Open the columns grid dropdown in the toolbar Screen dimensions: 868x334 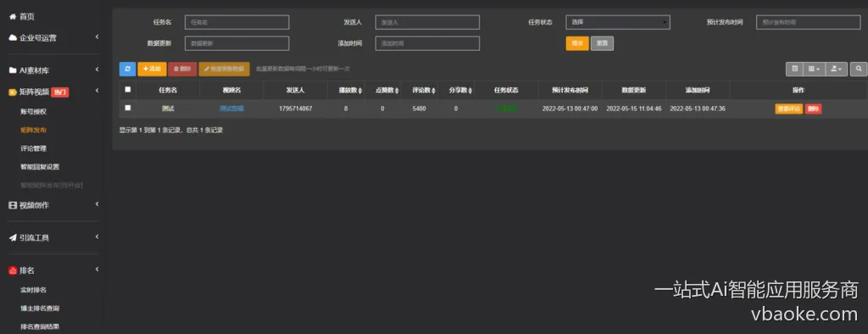[x=814, y=69]
